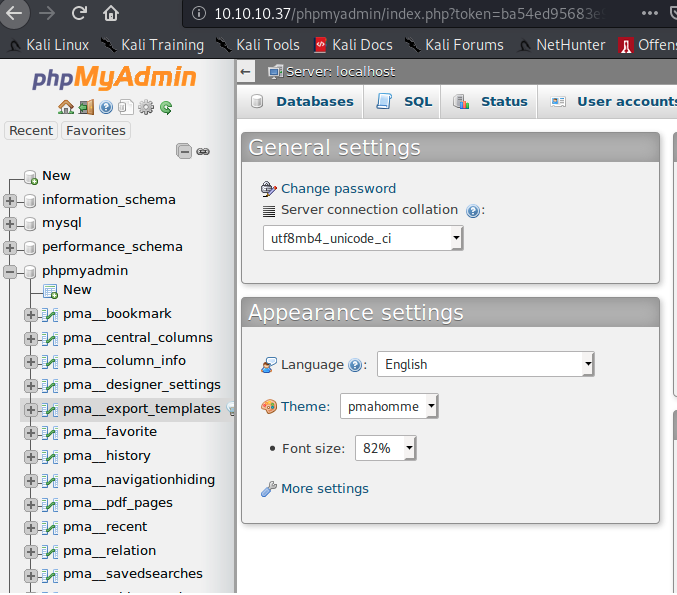The width and height of the screenshot is (677, 595).
Task: Click the Server: localhost breadcrumb link
Action: click(340, 72)
